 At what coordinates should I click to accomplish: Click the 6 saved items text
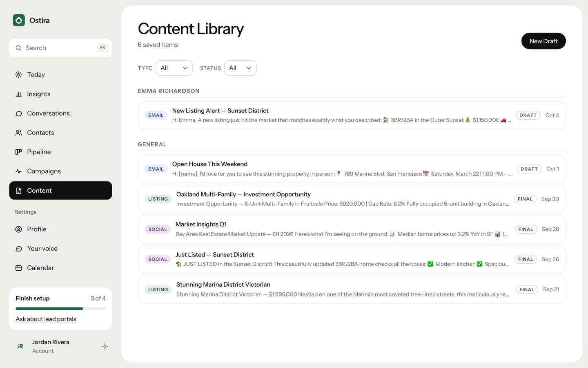click(x=158, y=45)
